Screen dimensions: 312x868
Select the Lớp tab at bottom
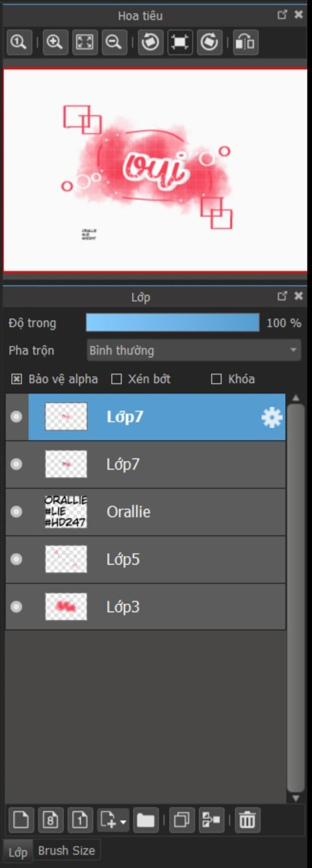[18, 852]
